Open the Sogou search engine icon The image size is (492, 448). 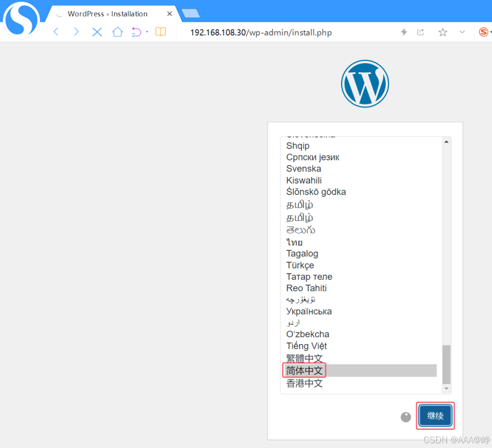click(484, 32)
